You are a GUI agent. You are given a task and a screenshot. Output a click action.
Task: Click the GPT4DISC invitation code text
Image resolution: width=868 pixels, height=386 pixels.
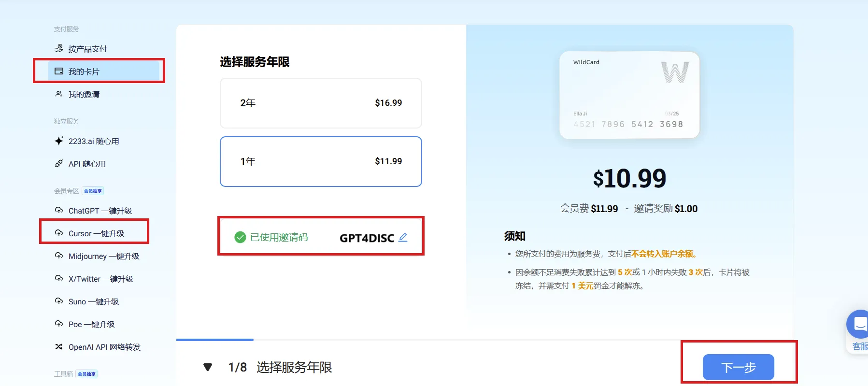coord(367,238)
